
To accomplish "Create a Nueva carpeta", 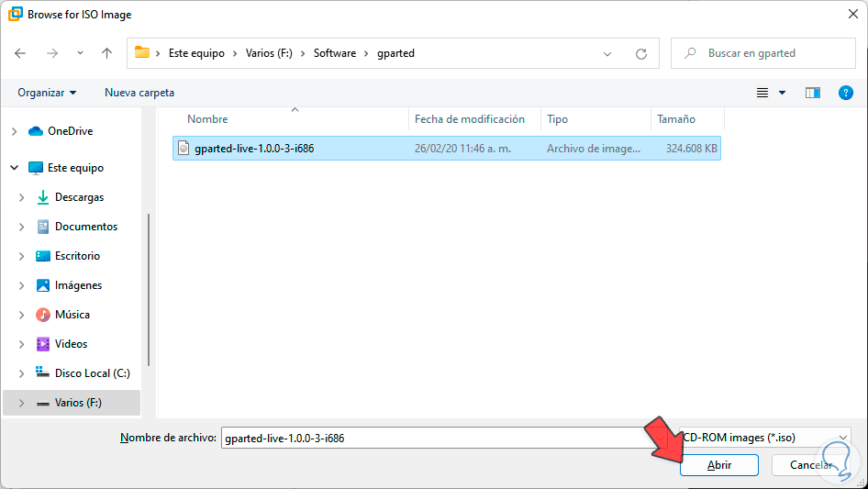I will [139, 93].
